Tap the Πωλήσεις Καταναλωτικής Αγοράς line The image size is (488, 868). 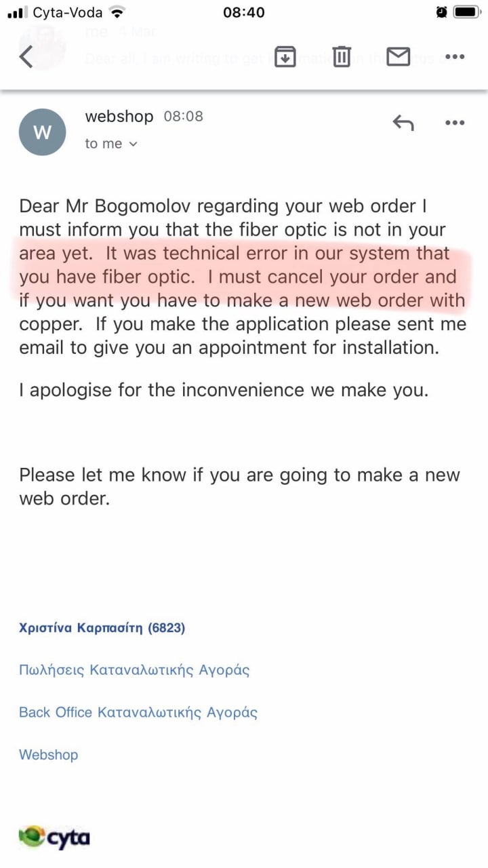pyautogui.click(x=134, y=670)
